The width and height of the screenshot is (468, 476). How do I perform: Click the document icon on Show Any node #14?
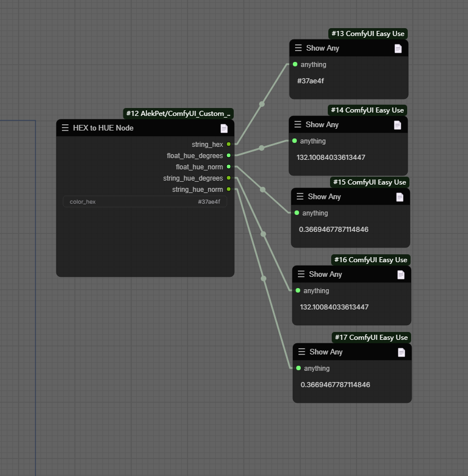click(398, 125)
